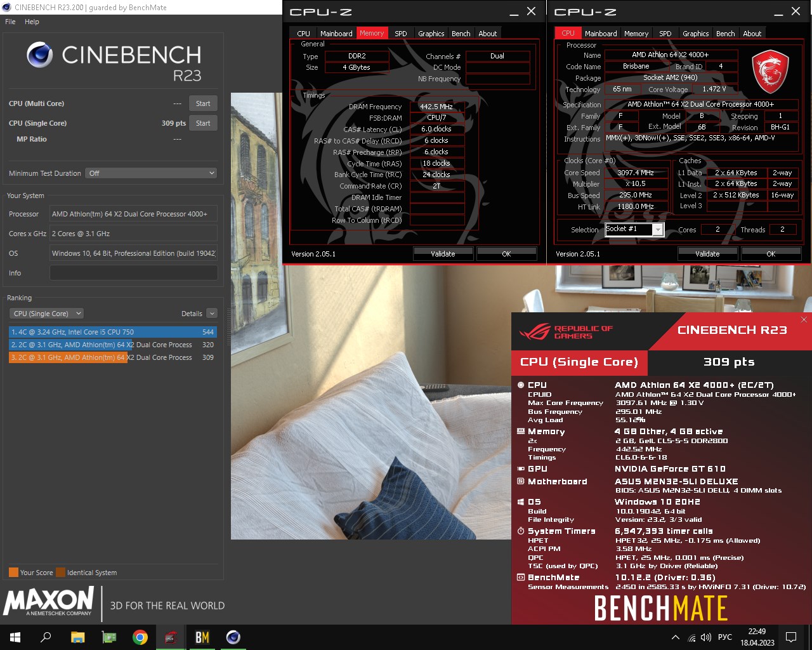Show hidden system tray icons
Screen dimensions: 812x650
pyautogui.click(x=676, y=637)
